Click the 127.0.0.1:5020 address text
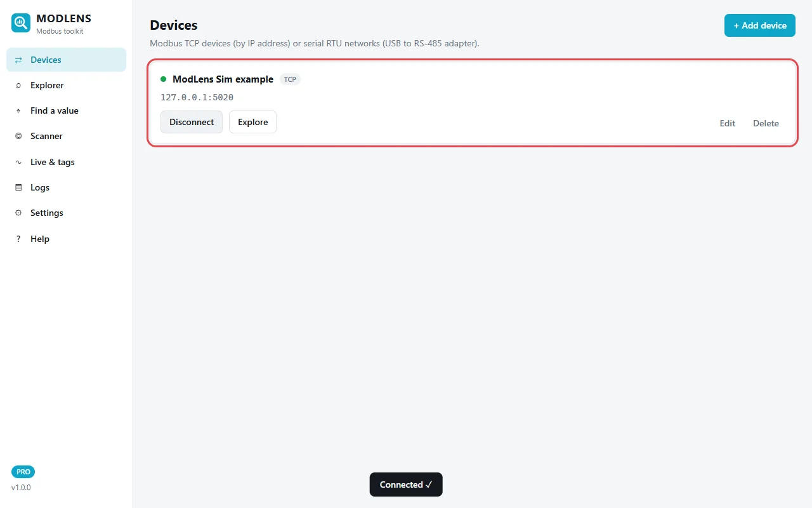 (x=197, y=97)
